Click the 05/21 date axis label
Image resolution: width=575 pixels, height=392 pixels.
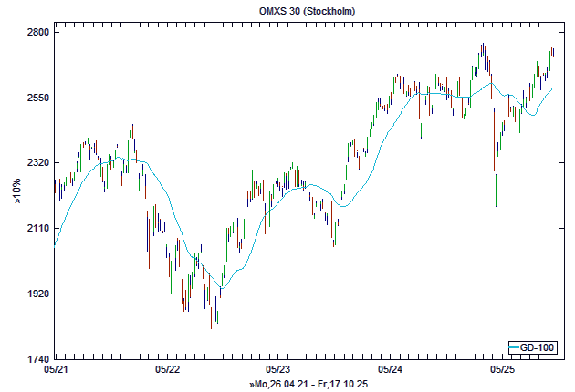tap(56, 370)
